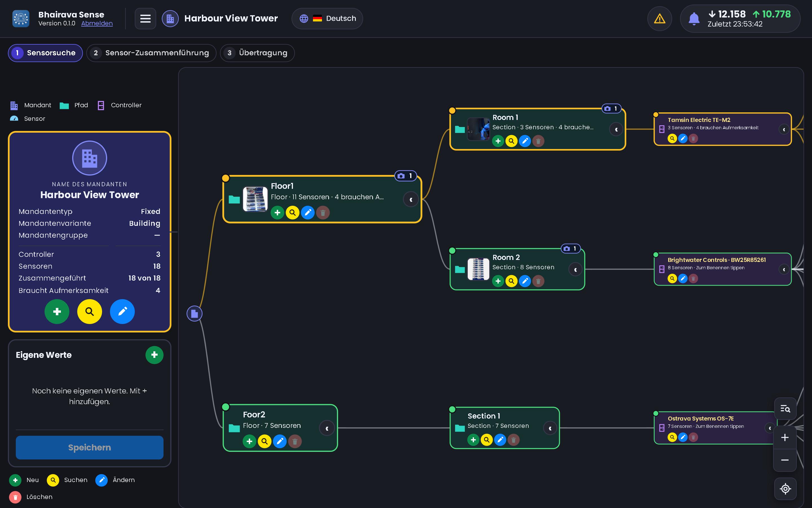Open the Harbour View Tower tenant header
Viewport: 812px width, 508px height.
point(220,18)
